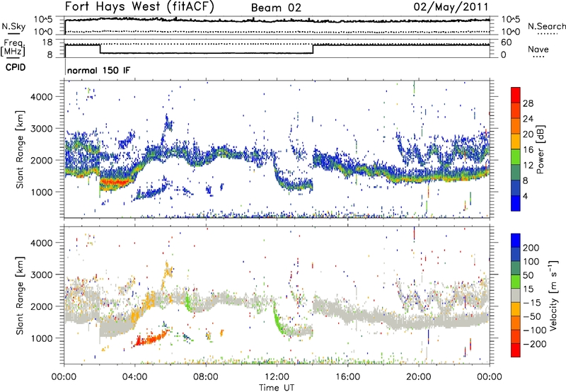
Task: Click the 'Freq. [MHz]' axis label
Action: coord(13,47)
